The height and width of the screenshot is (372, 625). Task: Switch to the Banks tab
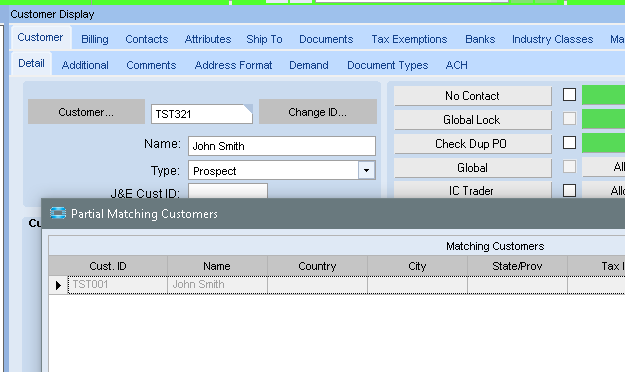click(x=480, y=39)
